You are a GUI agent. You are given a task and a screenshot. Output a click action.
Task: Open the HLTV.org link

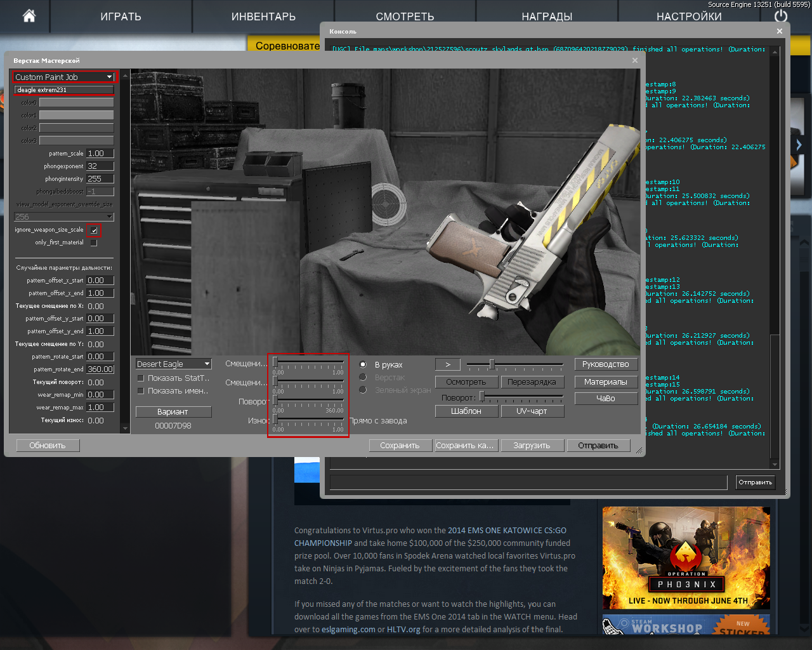[403, 629]
